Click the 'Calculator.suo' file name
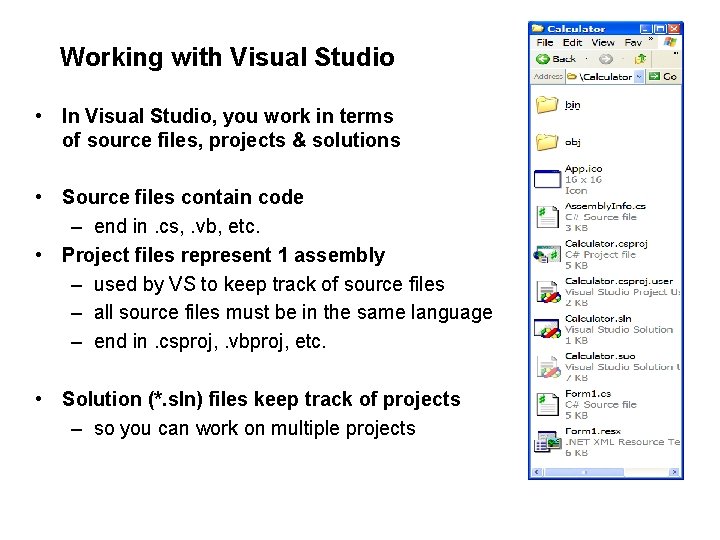The image size is (720, 540). [x=600, y=356]
